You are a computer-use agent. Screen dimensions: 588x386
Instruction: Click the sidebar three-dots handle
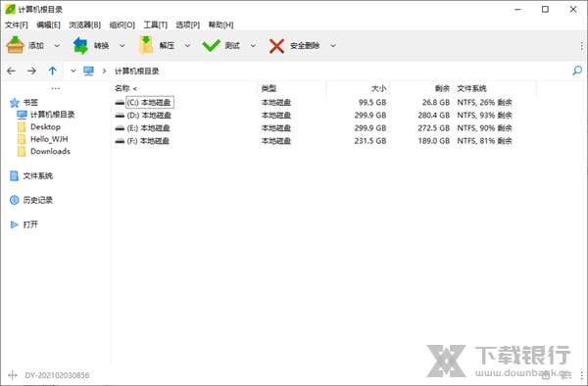[x=56, y=88]
